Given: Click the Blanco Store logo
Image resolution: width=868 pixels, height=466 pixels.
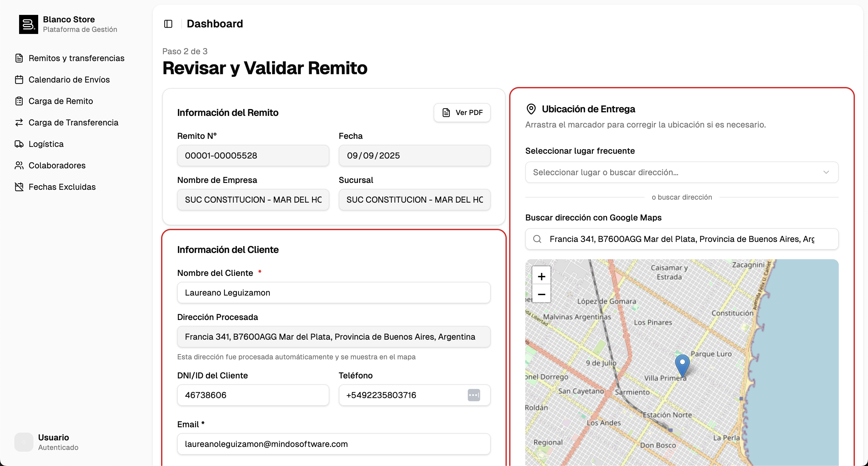Looking at the screenshot, I should click(28, 24).
